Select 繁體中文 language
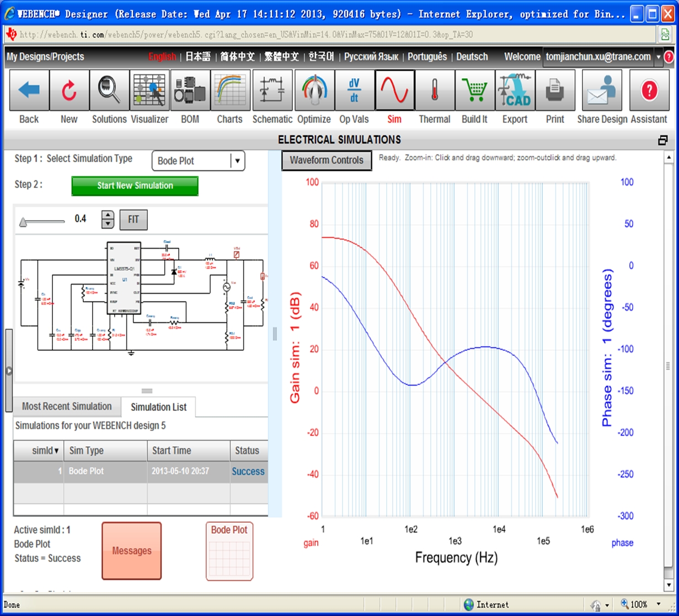Image resolution: width=679 pixels, height=616 pixels. click(x=282, y=57)
